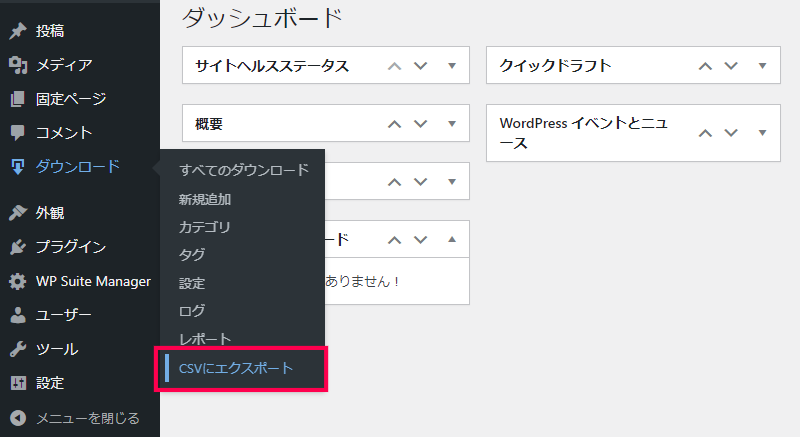Click the クイックドラフト heading
The image size is (800, 437).
coord(555,66)
